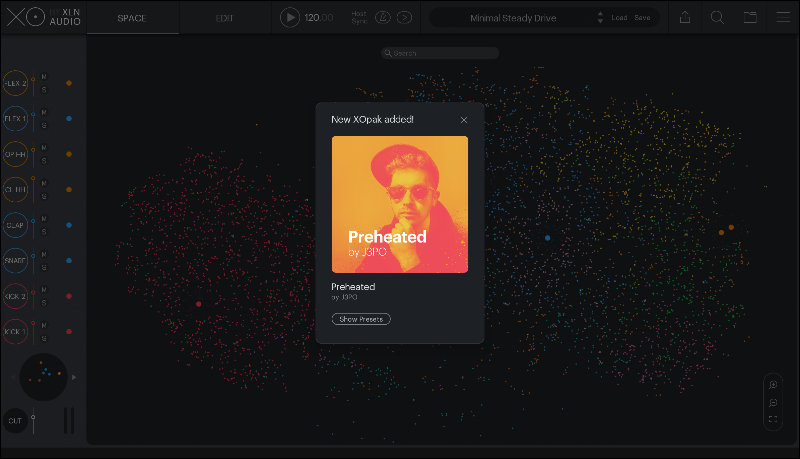Click the orange dot next to OP HH
800x459 pixels.
69,154
